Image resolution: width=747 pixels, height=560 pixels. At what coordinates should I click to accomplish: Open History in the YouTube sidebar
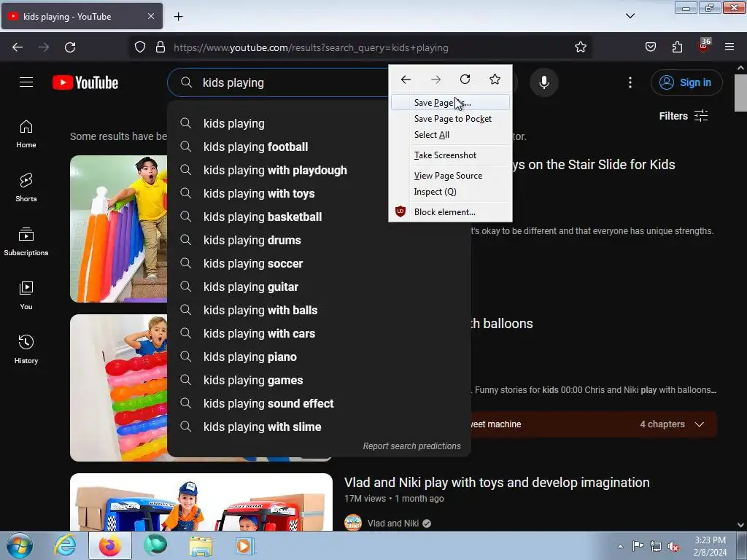(26, 349)
